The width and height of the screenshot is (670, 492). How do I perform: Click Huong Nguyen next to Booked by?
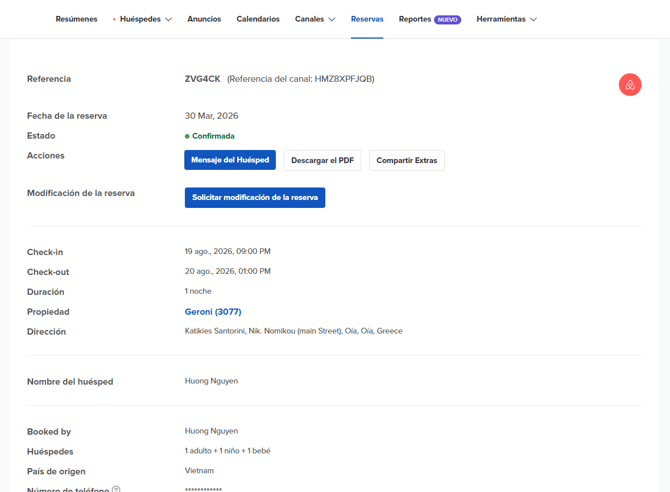click(x=211, y=431)
